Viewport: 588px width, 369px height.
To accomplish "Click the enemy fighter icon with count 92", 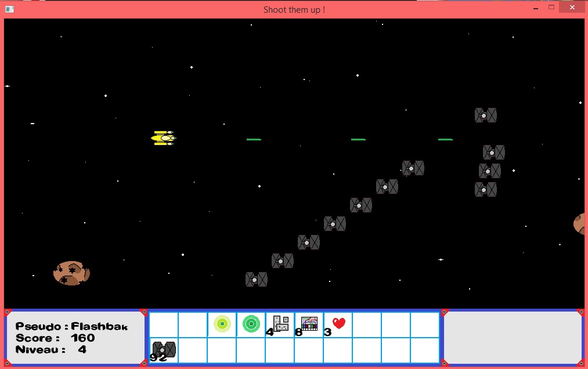I will coord(164,349).
